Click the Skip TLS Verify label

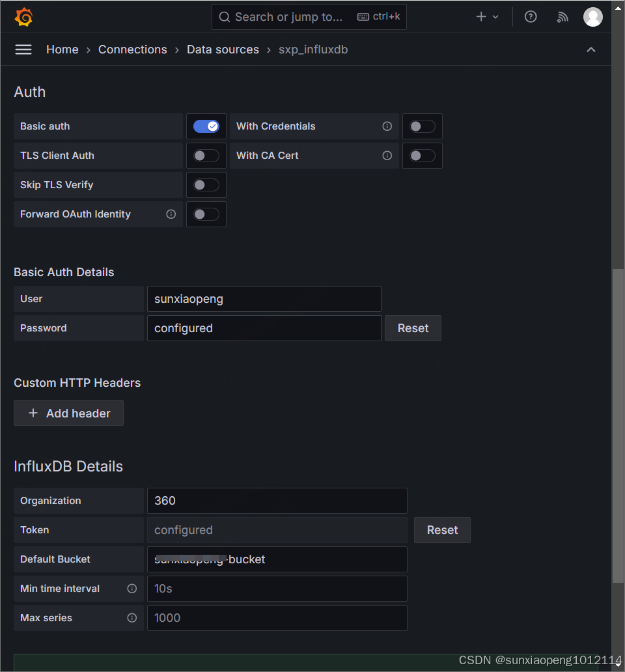point(57,185)
